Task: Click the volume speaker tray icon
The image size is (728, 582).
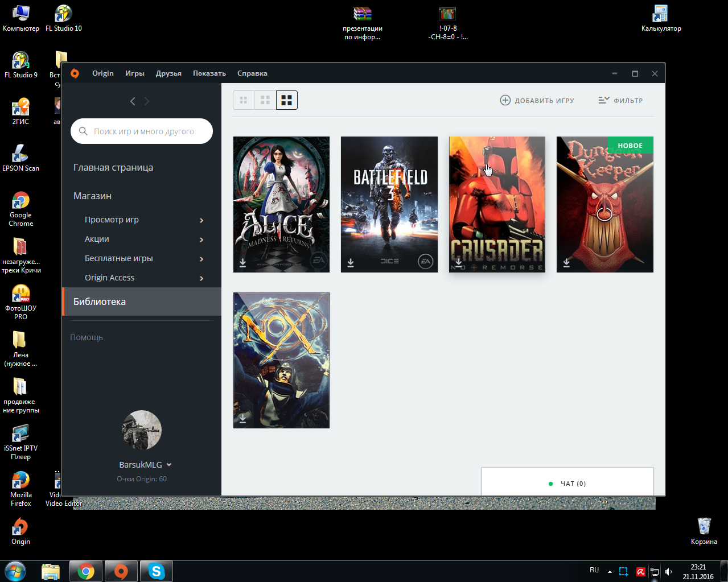Action: (x=668, y=572)
